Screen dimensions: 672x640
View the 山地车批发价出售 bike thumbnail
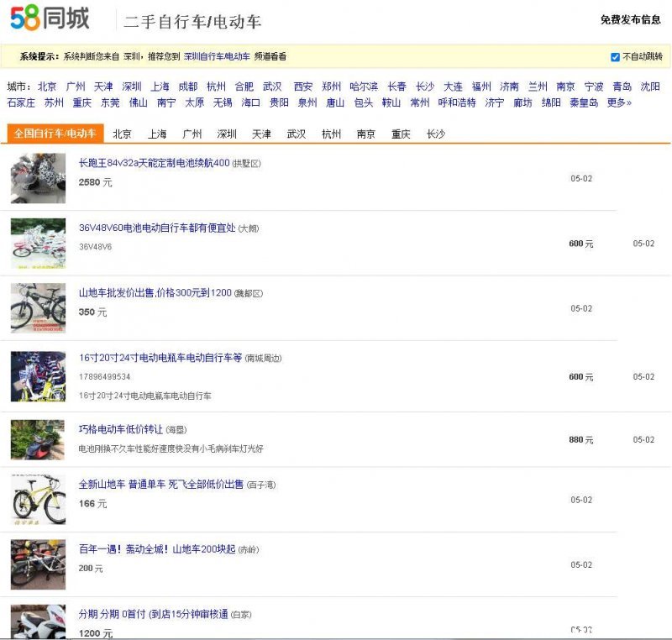pyautogui.click(x=38, y=307)
